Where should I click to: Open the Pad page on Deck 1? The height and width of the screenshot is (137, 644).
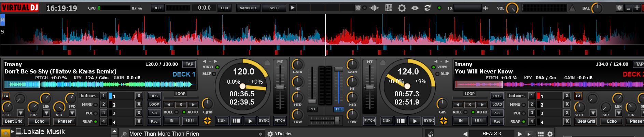pyautogui.click(x=154, y=121)
